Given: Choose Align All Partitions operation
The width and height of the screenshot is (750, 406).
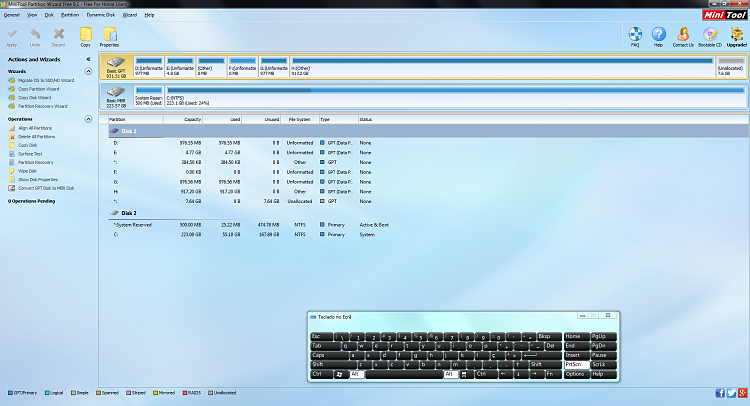Looking at the screenshot, I should (34, 128).
